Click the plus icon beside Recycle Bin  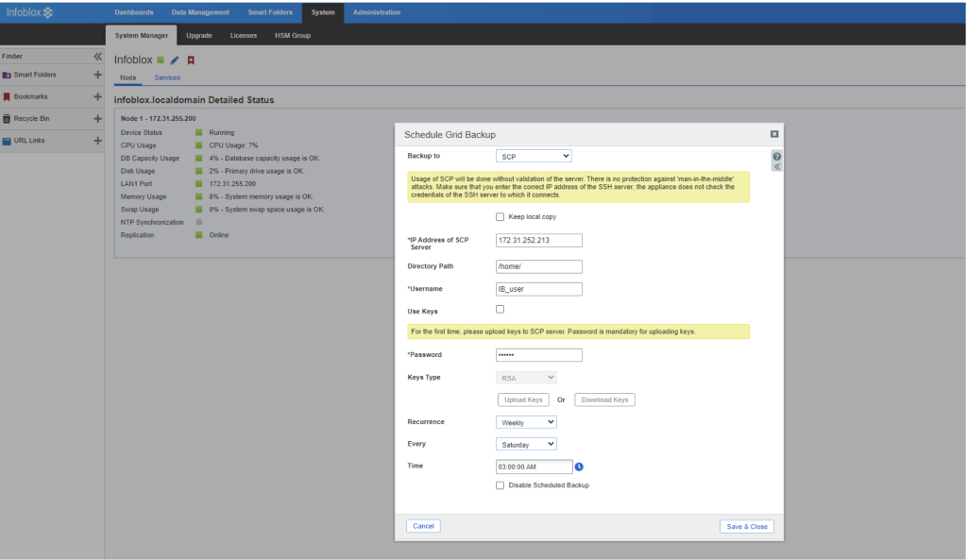pyautogui.click(x=97, y=119)
